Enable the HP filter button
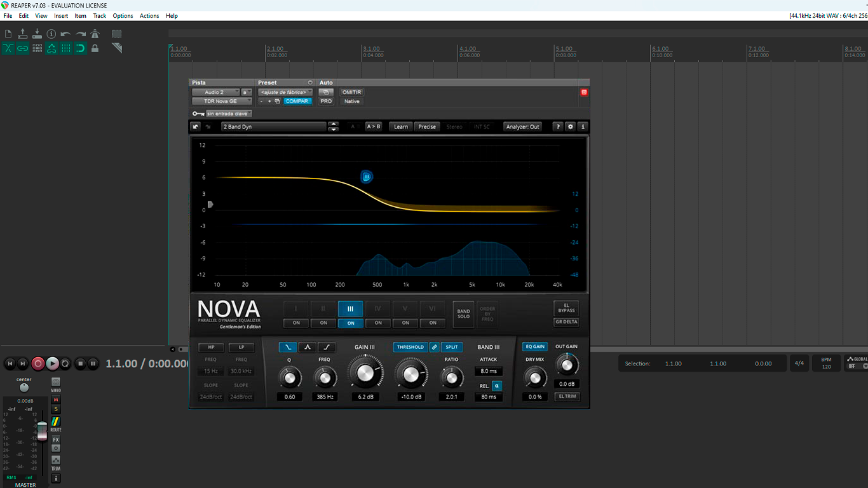Viewport: 868px width, 488px height. [211, 348]
